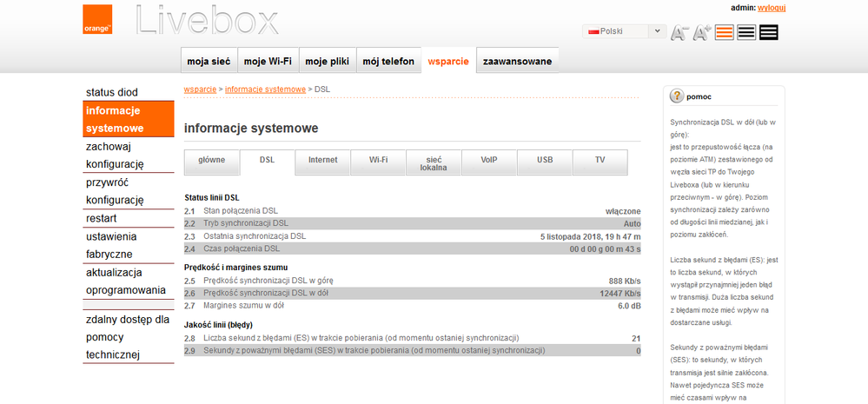
Task: Select restart in the sidebar menu
Action: tap(102, 218)
